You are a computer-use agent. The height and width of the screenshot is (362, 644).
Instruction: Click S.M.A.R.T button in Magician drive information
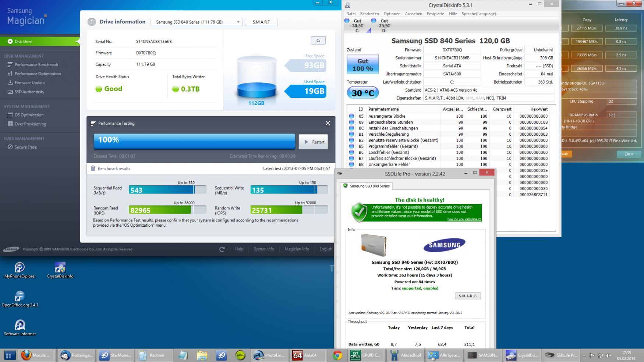pos(261,22)
